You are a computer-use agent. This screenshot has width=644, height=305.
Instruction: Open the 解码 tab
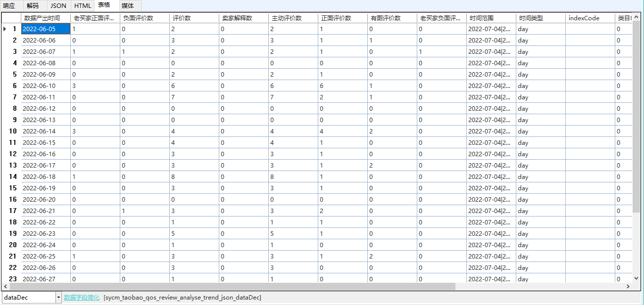point(33,6)
